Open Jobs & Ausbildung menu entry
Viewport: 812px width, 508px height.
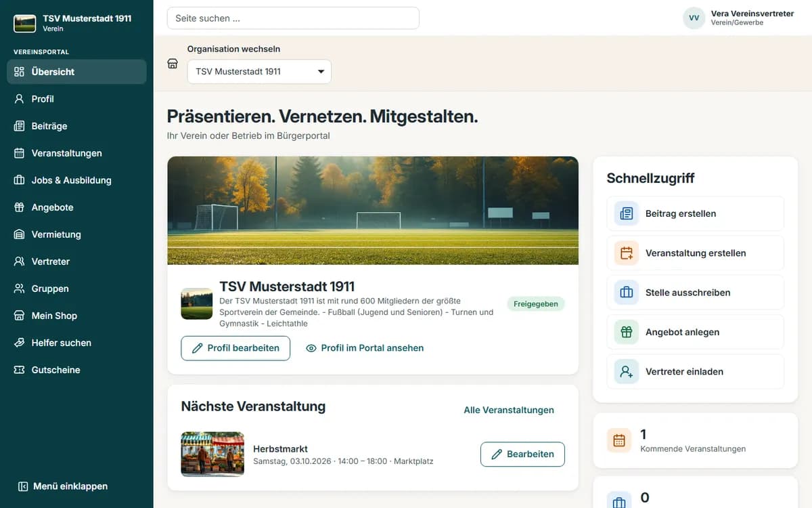(x=76, y=180)
